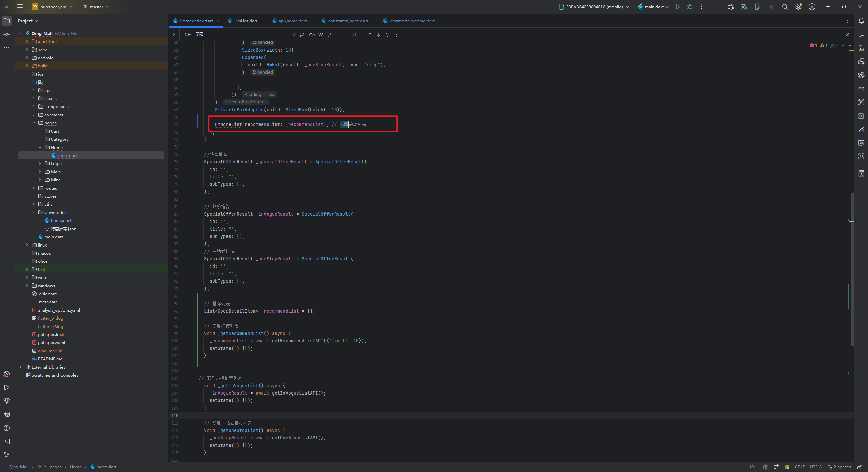Open the master branch dropdown
This screenshot has width=868, height=472.
tap(96, 7)
